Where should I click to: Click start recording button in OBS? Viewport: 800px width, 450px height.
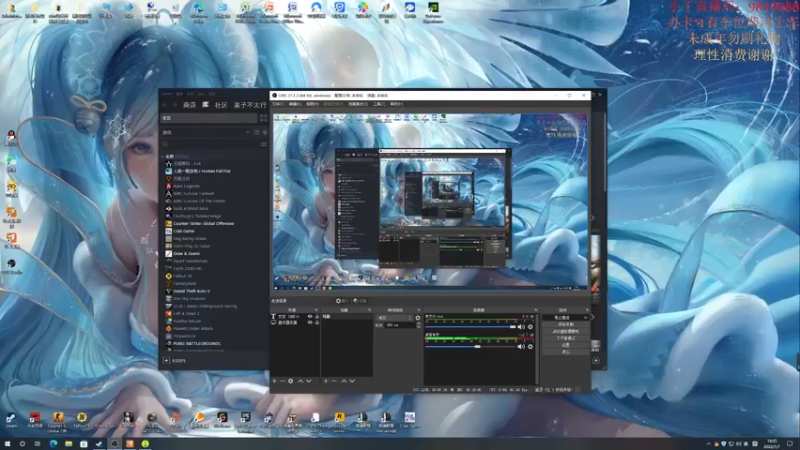click(566, 324)
